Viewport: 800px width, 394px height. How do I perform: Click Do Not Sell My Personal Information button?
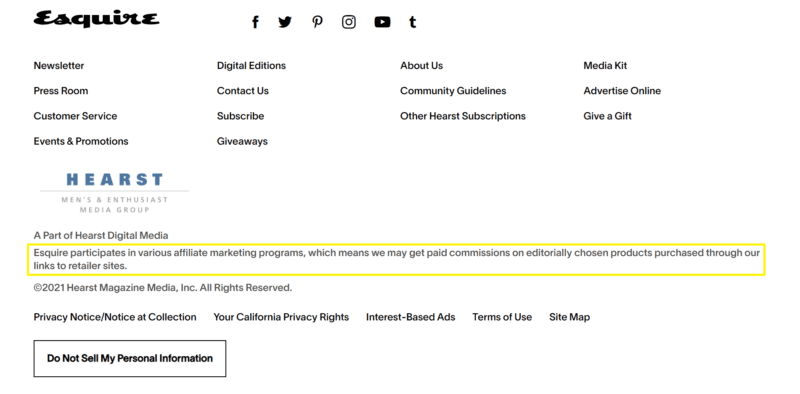tap(130, 359)
